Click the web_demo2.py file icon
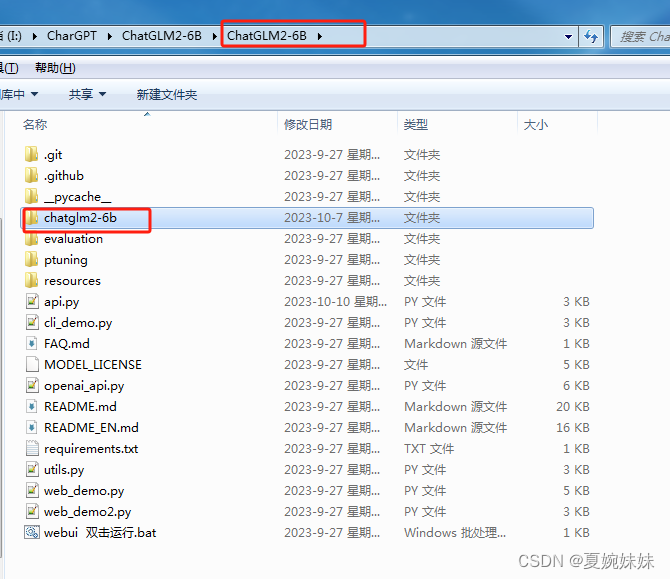 click(x=32, y=511)
